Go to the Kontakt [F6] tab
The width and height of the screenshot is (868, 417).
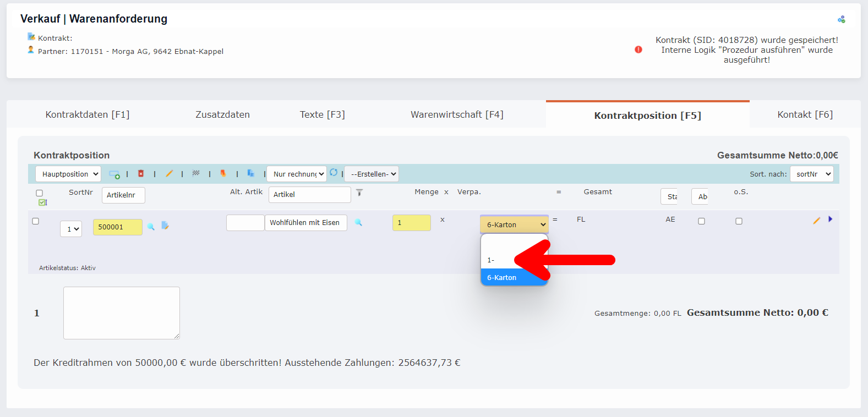805,114
